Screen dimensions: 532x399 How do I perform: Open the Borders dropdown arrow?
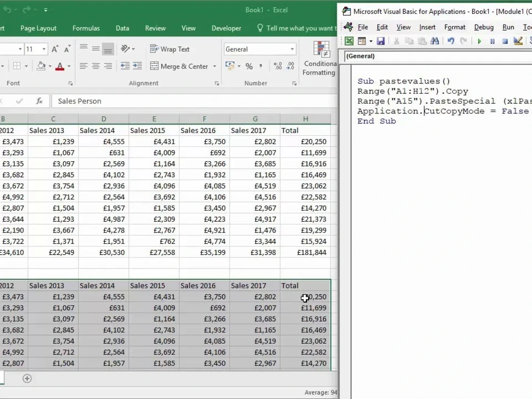coord(26,66)
